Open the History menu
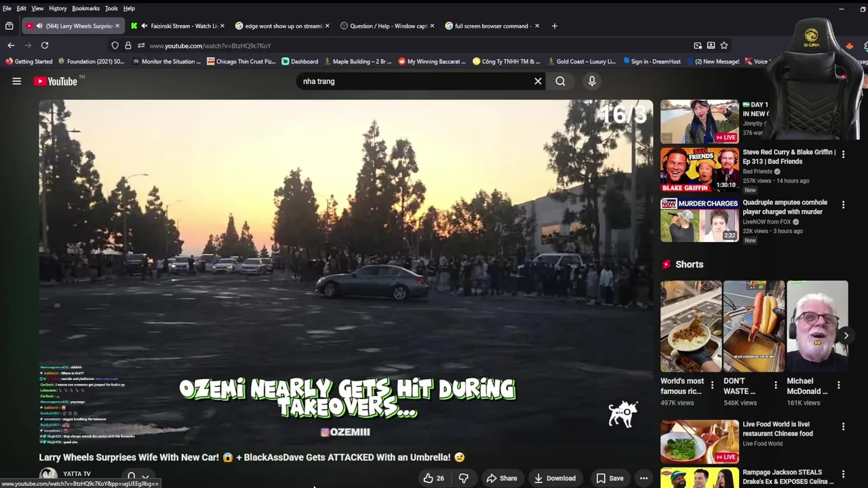Image resolution: width=868 pixels, height=488 pixels. [x=58, y=8]
